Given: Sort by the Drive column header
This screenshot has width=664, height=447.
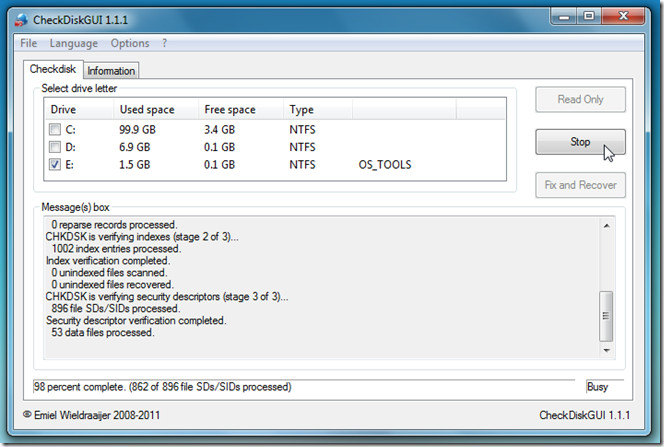Looking at the screenshot, I should pos(78,110).
